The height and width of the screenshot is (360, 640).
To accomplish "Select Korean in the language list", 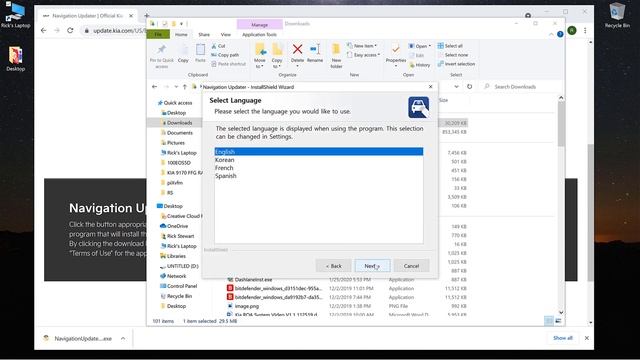I will click(224, 160).
